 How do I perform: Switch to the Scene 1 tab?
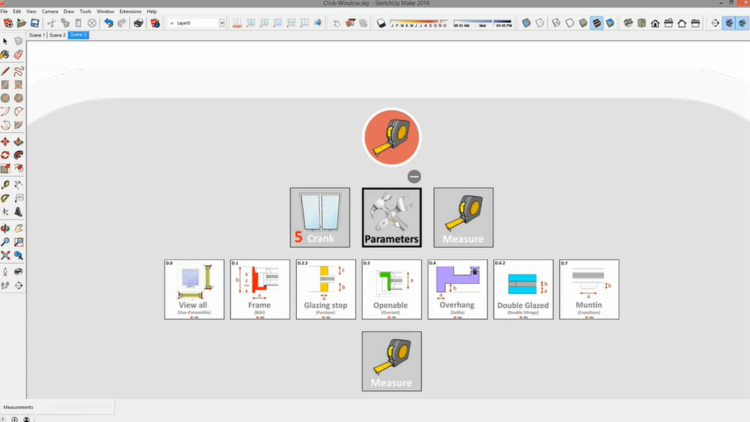tap(37, 35)
